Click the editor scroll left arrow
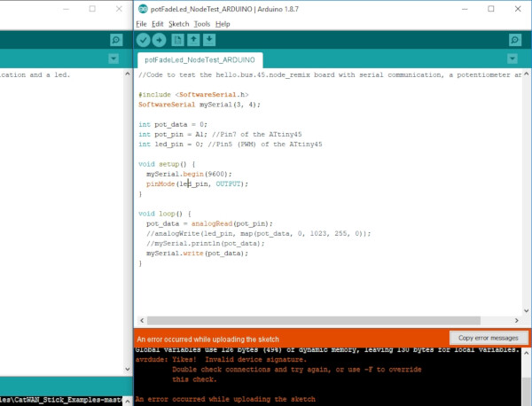The image size is (532, 406). 142,321
